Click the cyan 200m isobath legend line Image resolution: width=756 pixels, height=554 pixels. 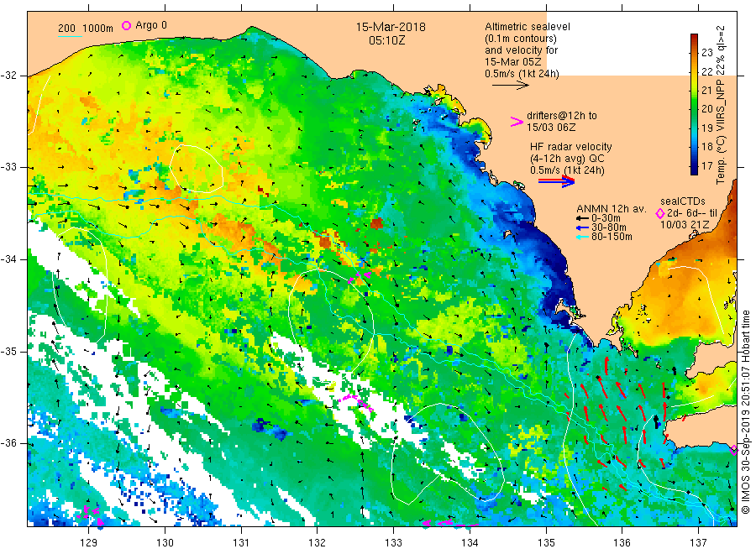point(70,36)
